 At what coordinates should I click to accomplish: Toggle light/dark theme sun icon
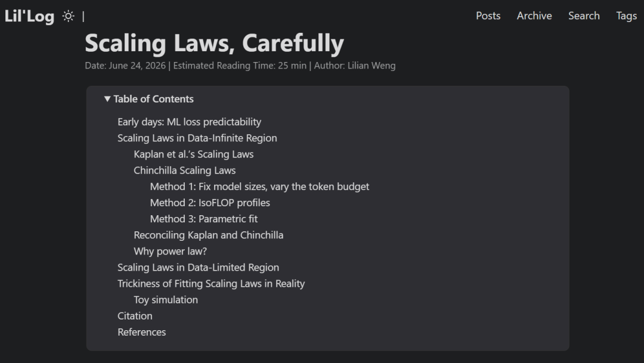68,16
